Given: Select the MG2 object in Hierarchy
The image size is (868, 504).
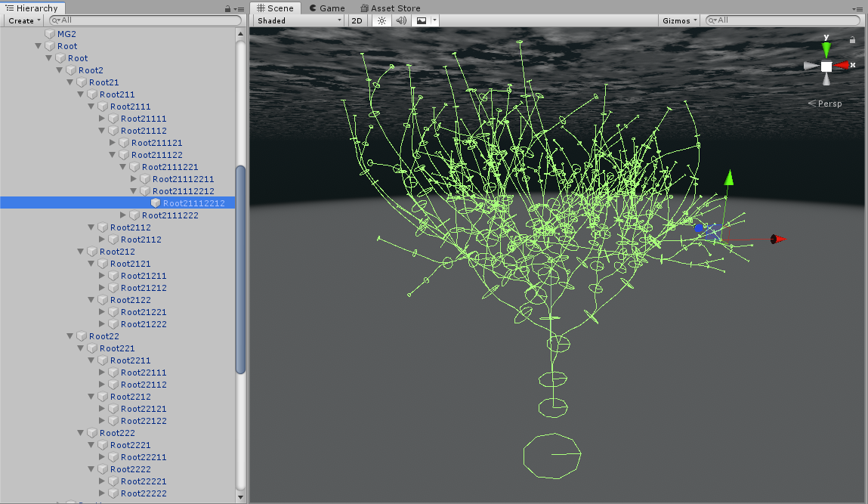Looking at the screenshot, I should coord(66,34).
